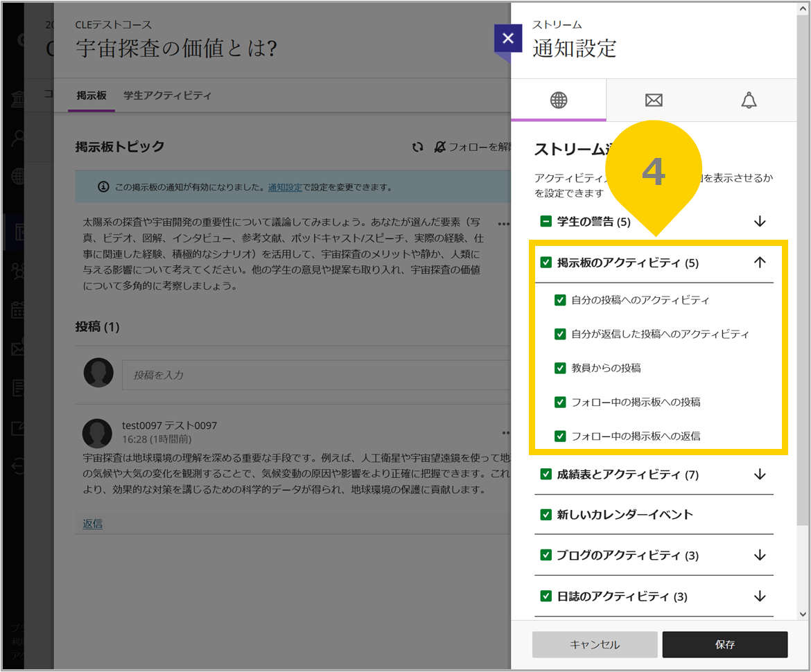Viewport: 811px width, 672px height.
Task: Toggle the 掲示板のアクティビティ (5) checkbox
Action: point(546,262)
